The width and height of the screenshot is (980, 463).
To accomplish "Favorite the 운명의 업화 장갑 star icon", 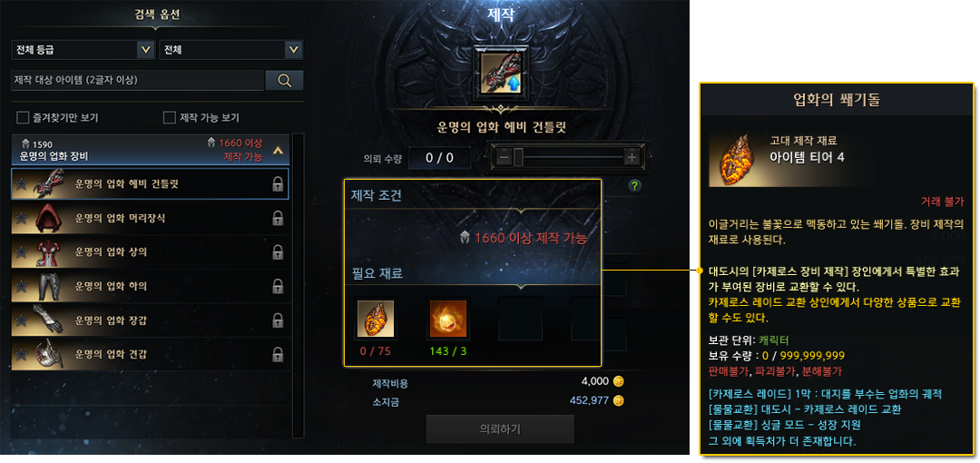I will (22, 320).
